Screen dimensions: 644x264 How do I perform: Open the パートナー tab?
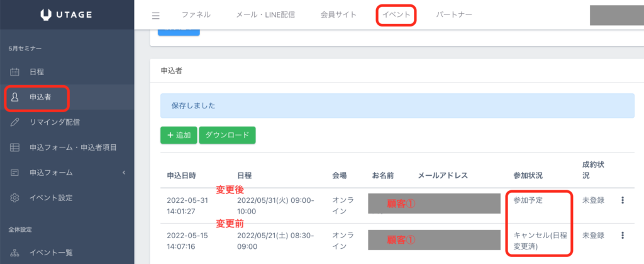(454, 14)
